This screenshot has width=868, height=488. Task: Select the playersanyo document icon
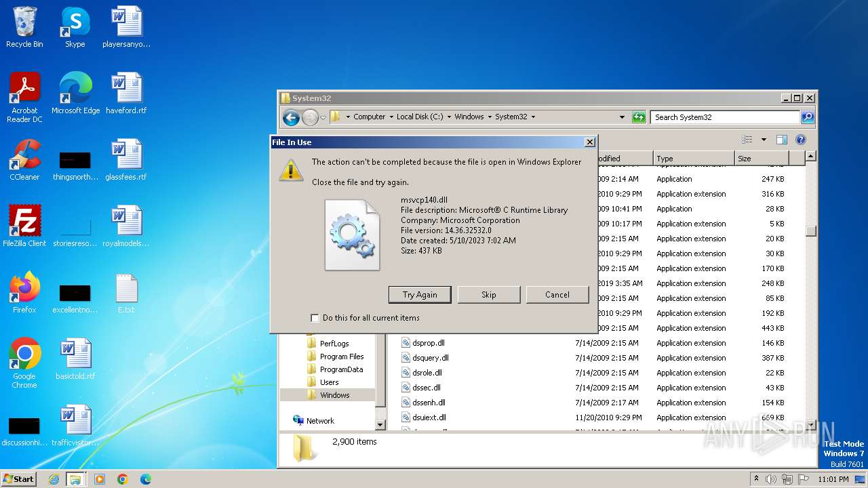[126, 27]
